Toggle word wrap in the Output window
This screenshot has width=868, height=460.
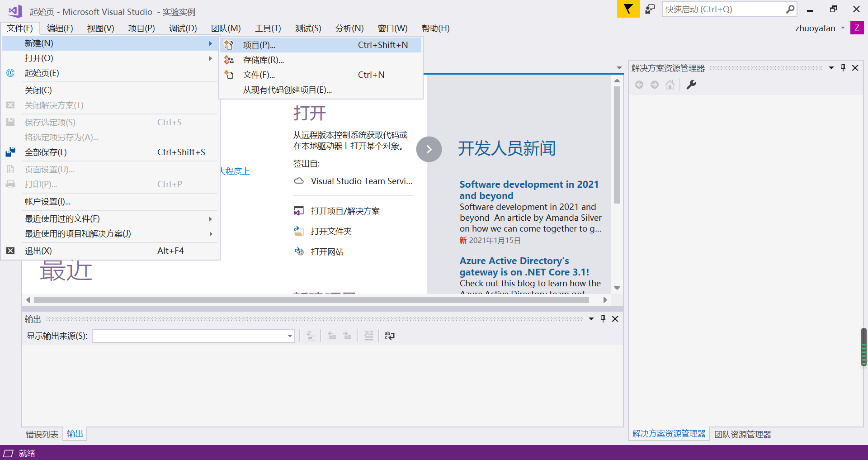389,336
